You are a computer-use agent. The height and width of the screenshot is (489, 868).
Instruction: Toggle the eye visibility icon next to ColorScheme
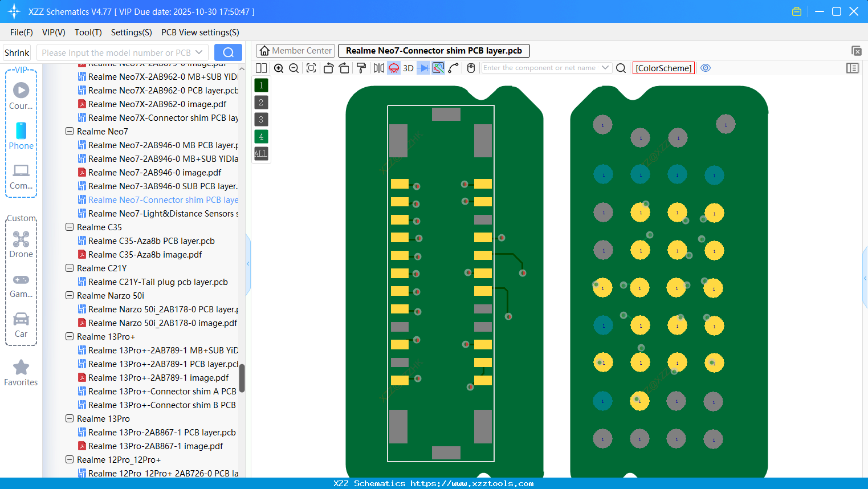coord(706,68)
